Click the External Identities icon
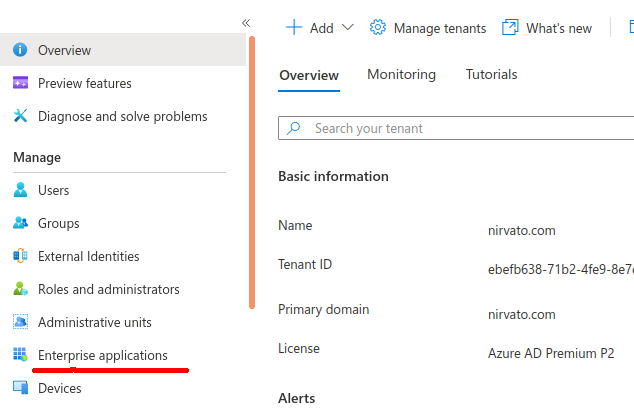Viewport: 634px width, 408px height. pos(20,256)
